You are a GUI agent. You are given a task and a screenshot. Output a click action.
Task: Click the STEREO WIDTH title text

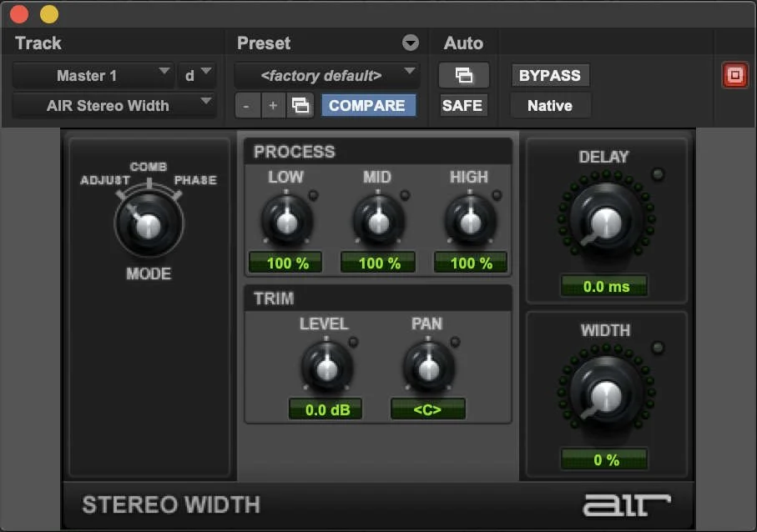click(x=171, y=505)
